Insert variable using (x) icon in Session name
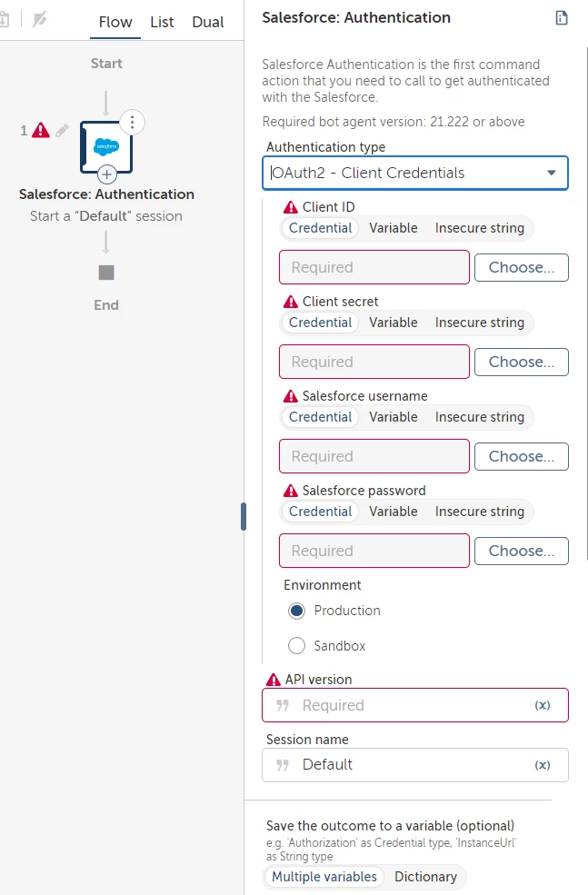This screenshot has height=895, width=588. click(x=543, y=765)
